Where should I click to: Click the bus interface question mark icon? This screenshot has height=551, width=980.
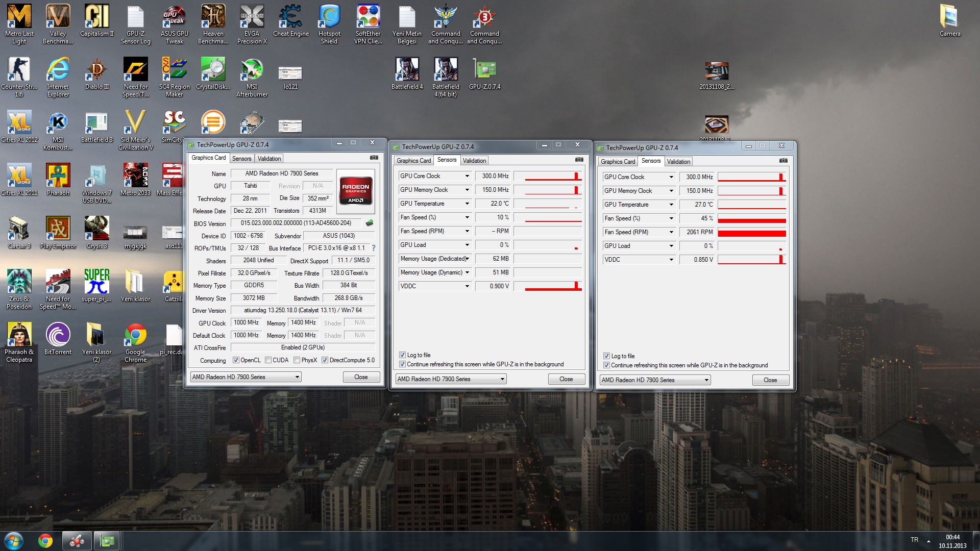[x=374, y=248]
